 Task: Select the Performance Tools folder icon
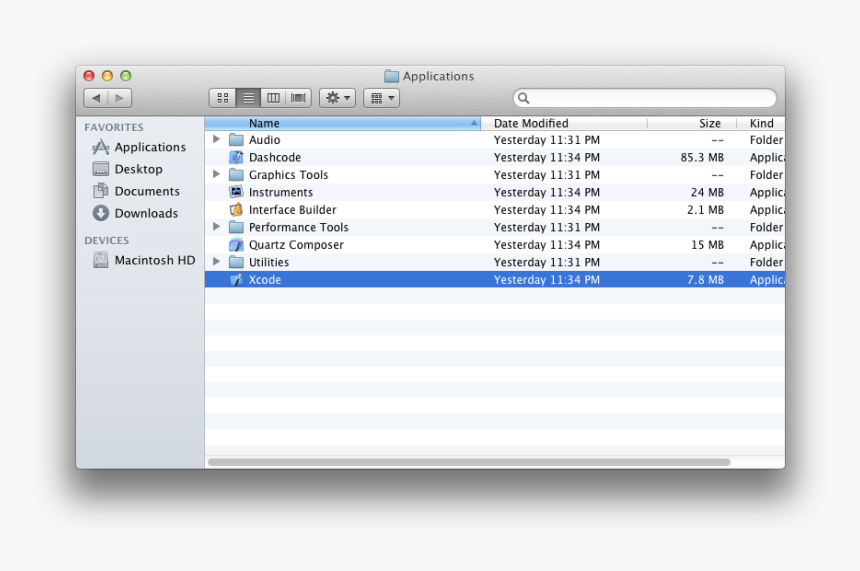[x=236, y=227]
